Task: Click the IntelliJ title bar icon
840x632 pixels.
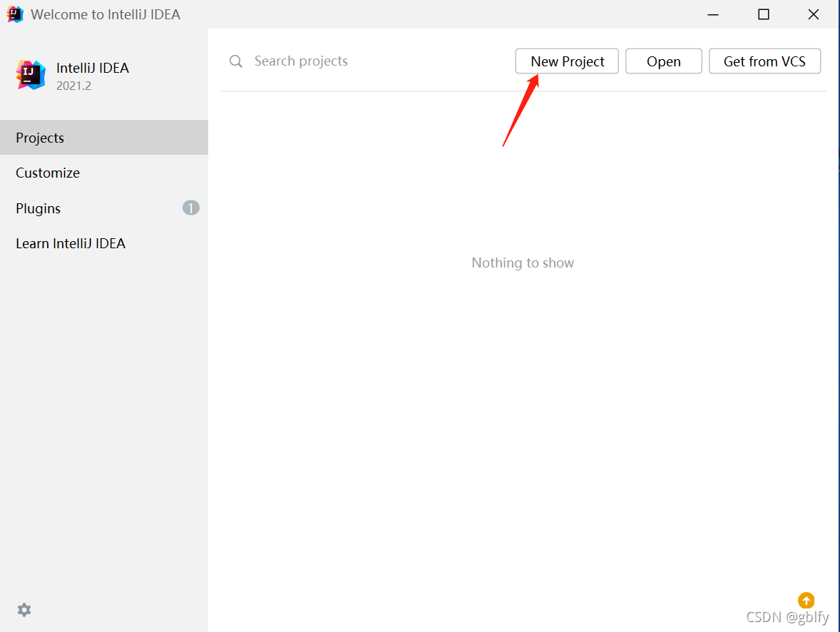Action: (x=14, y=14)
